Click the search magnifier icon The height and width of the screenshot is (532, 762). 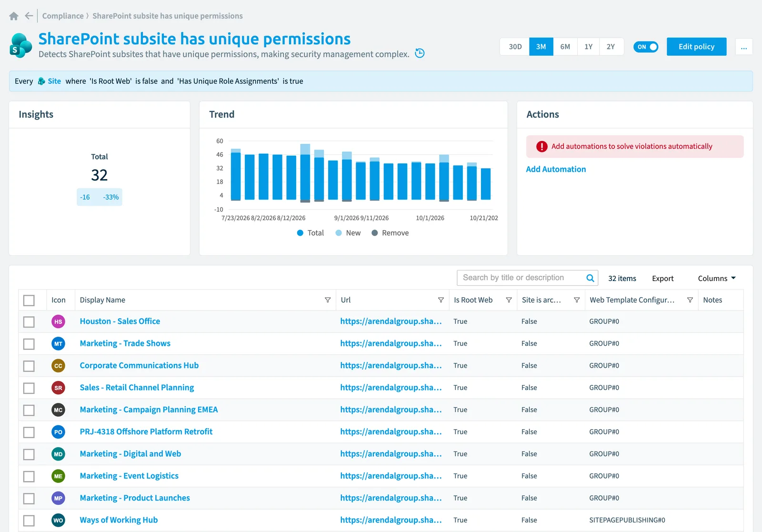click(590, 278)
